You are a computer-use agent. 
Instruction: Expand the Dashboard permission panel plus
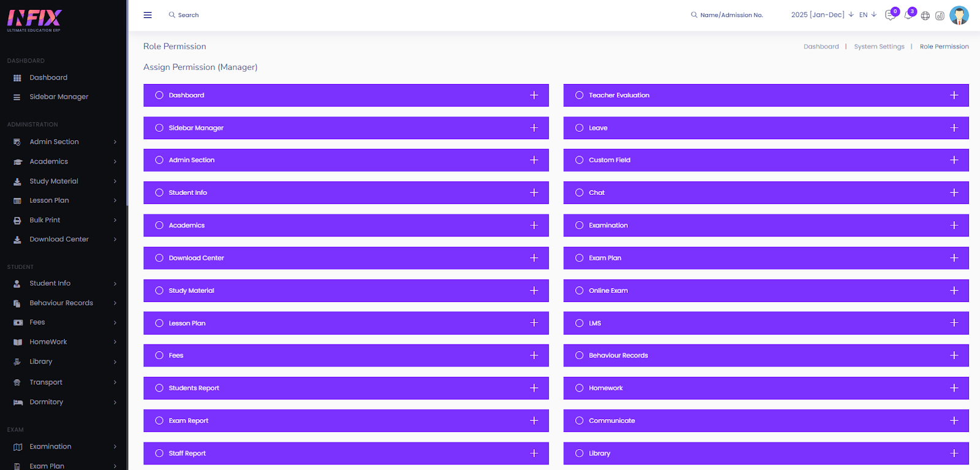(534, 95)
